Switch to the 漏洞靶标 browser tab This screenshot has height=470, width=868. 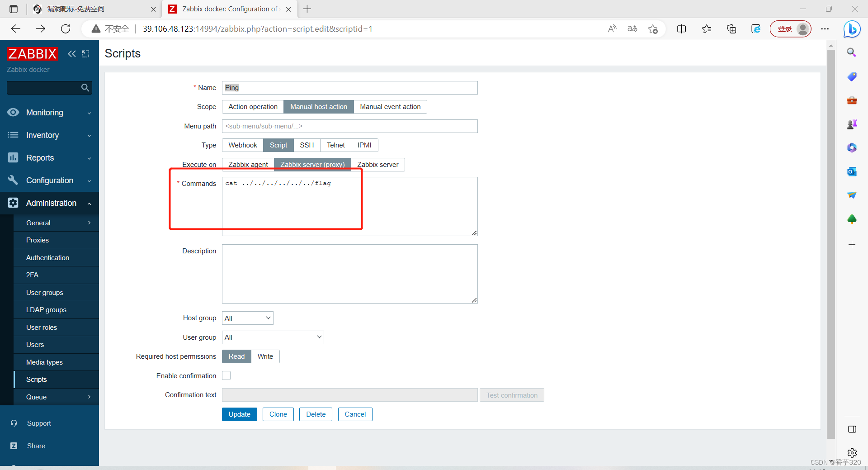(94, 9)
